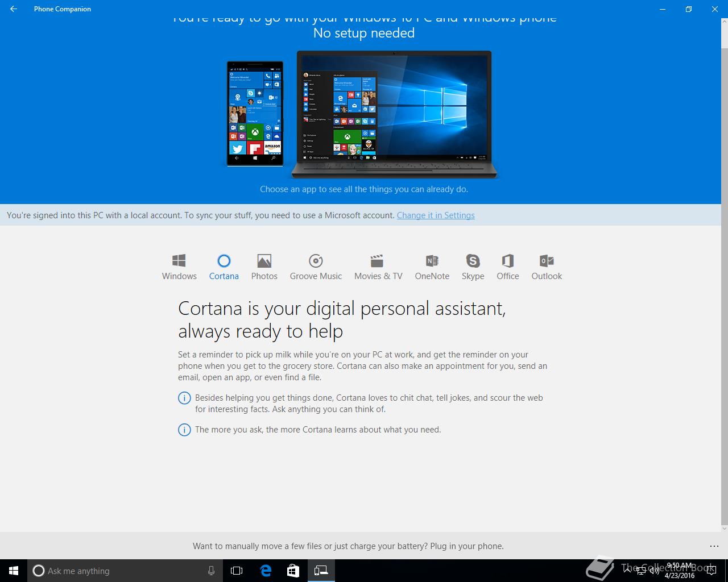Click the 'Plug in your phone' prompt
The image size is (728, 582).
pos(348,546)
